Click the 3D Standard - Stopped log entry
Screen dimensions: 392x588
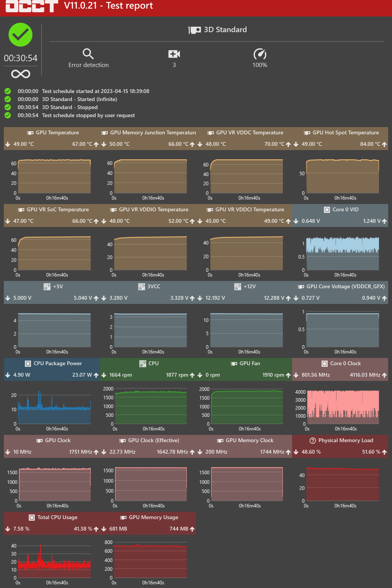coord(70,108)
